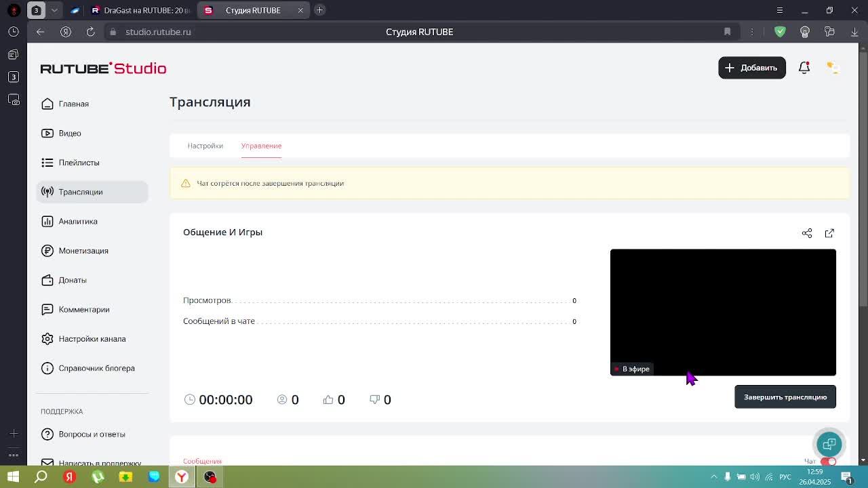This screenshot has width=868, height=488.
Task: Open uTorrent from the taskbar
Action: [98, 477]
